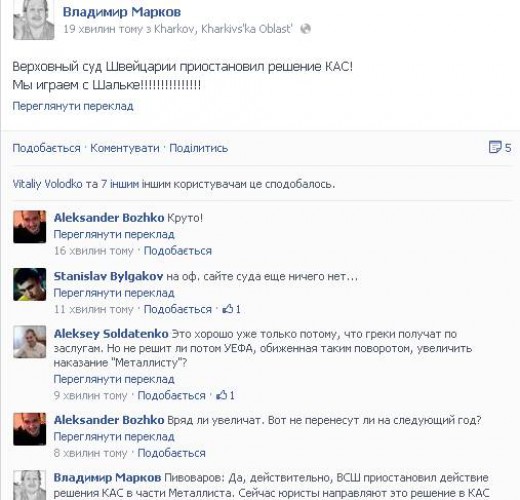Screen dimensions: 520x500
Task: Open Владимир Марков's profile picture at top
Action: click(x=33, y=20)
